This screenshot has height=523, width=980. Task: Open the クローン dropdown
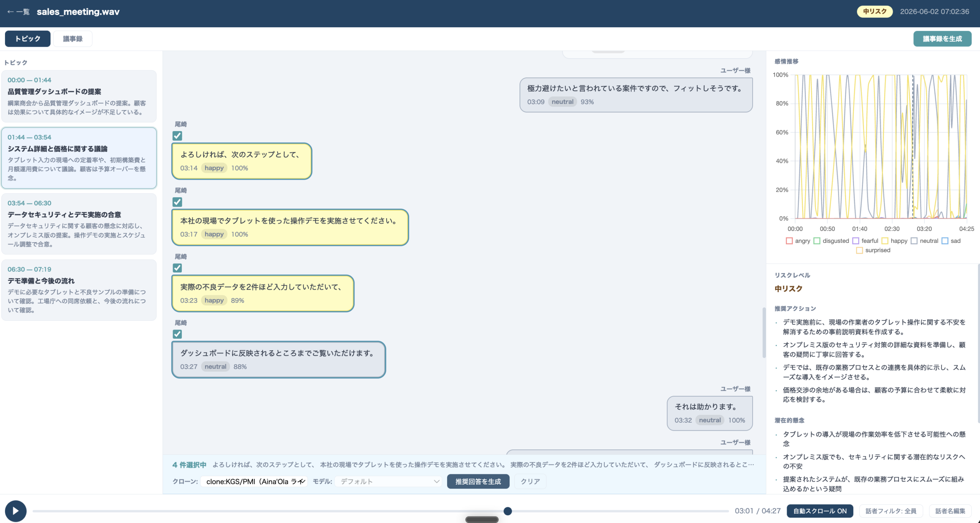pyautogui.click(x=254, y=481)
